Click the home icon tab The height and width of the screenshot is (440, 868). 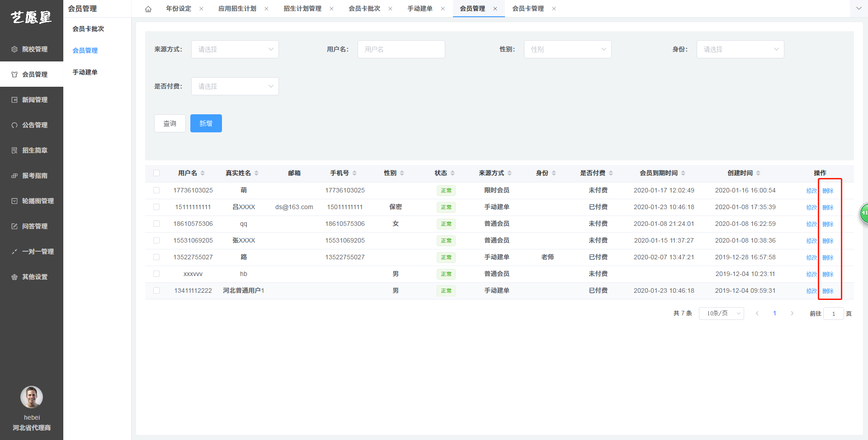[148, 9]
